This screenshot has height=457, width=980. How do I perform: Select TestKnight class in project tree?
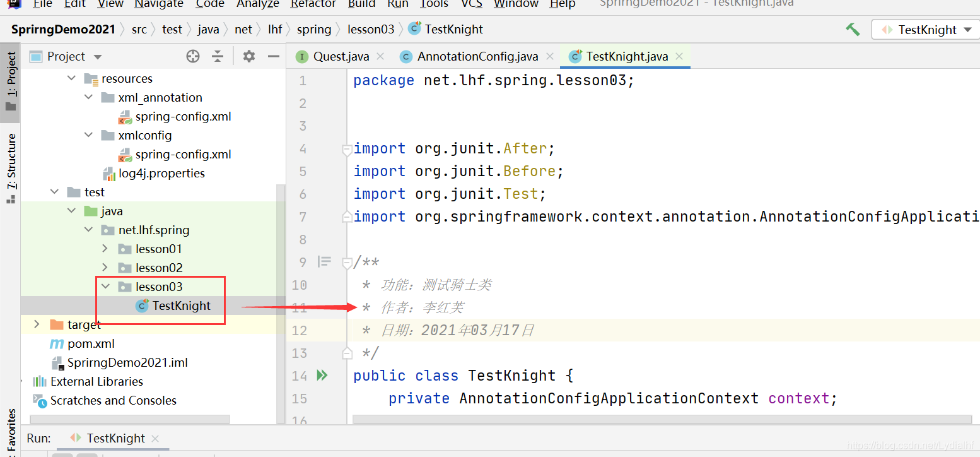[x=182, y=306]
